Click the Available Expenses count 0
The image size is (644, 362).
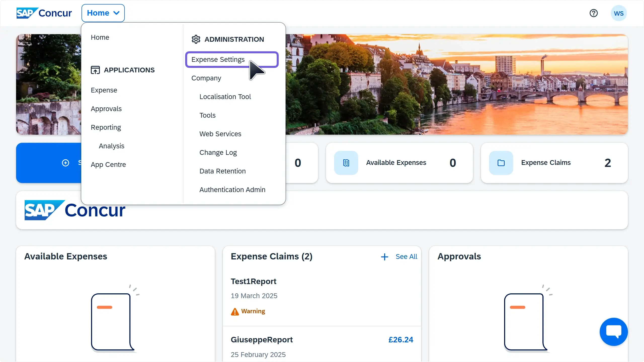[453, 163]
